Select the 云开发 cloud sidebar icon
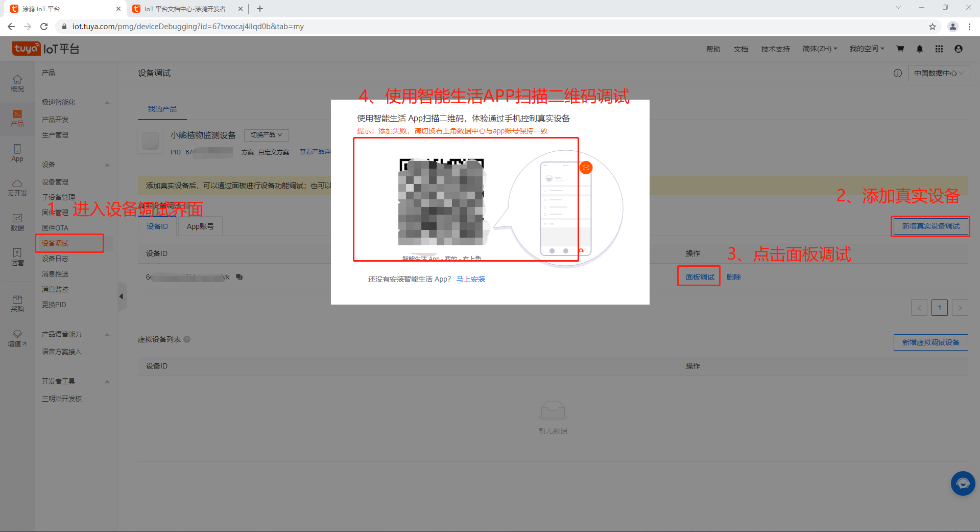 pos(17,188)
